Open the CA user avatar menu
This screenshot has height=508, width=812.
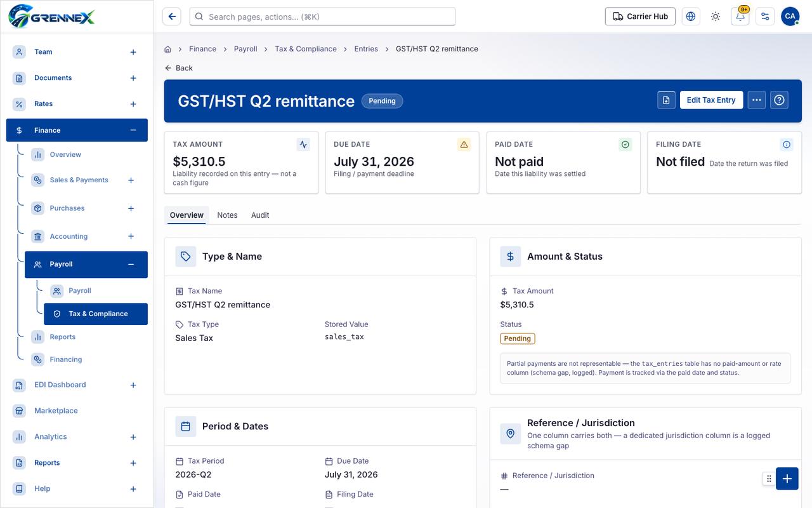click(790, 17)
